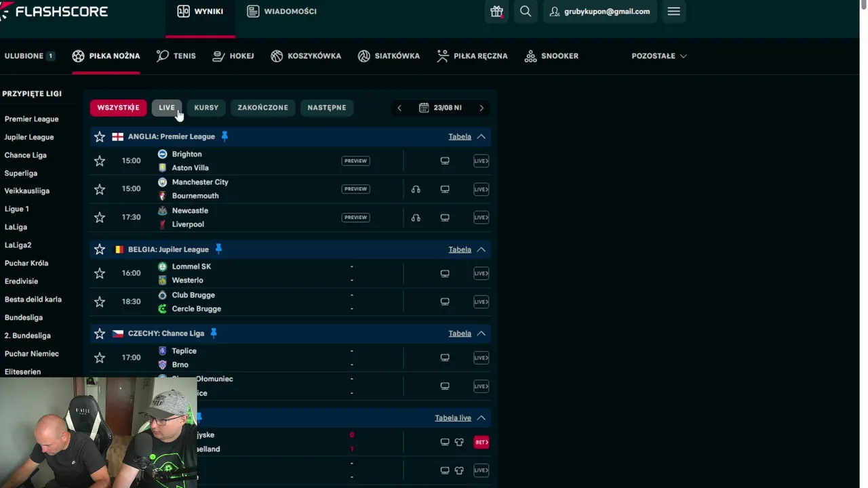Open Tabela link for Premier League
The image size is (868, 488).
point(460,137)
